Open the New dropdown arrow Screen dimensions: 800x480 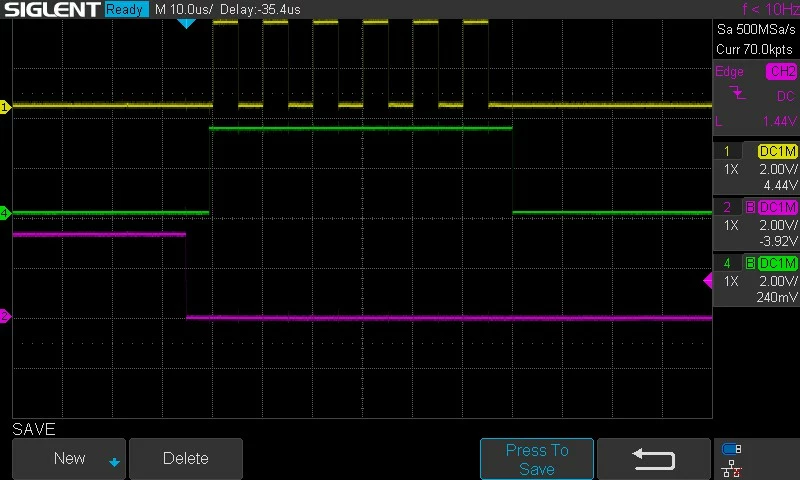(x=114, y=462)
